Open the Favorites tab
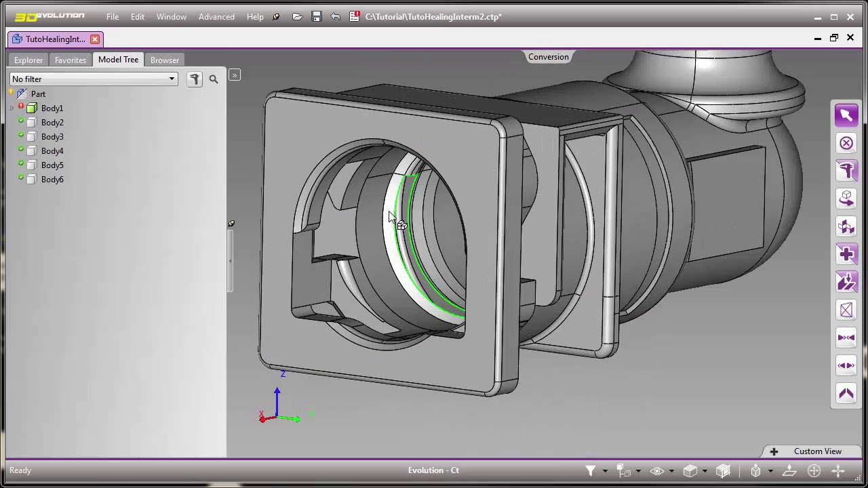 point(71,60)
